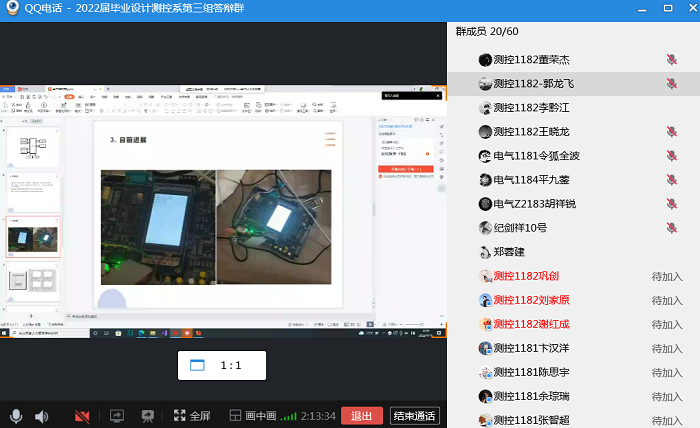Click muted mic icon for 电气1181令狐全波
700x428 pixels.
[671, 156]
